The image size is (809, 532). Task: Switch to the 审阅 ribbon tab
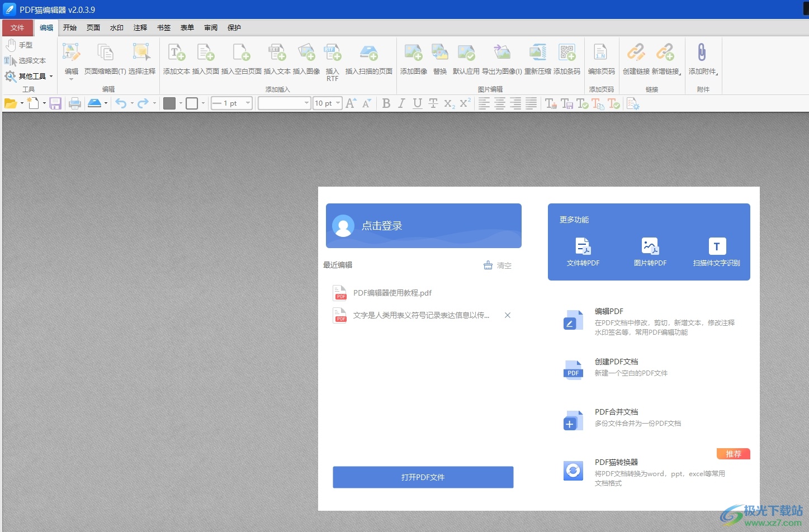pyautogui.click(x=211, y=28)
